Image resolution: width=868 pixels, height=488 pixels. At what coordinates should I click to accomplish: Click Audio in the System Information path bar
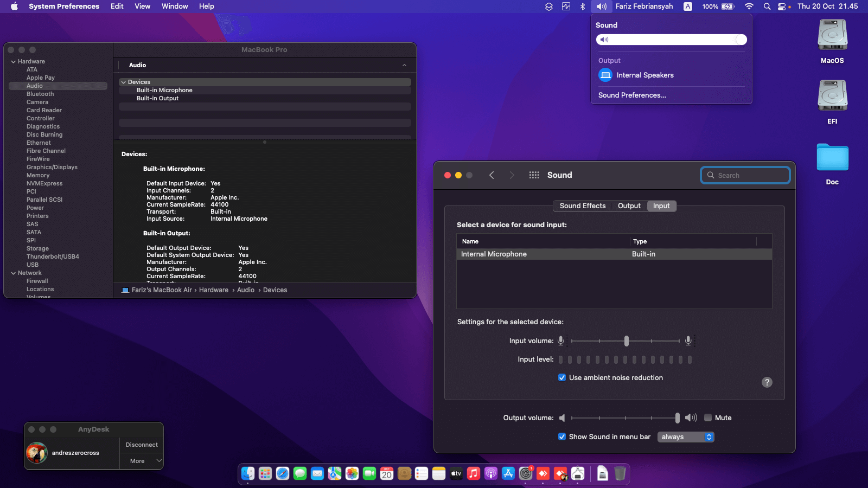pyautogui.click(x=246, y=290)
